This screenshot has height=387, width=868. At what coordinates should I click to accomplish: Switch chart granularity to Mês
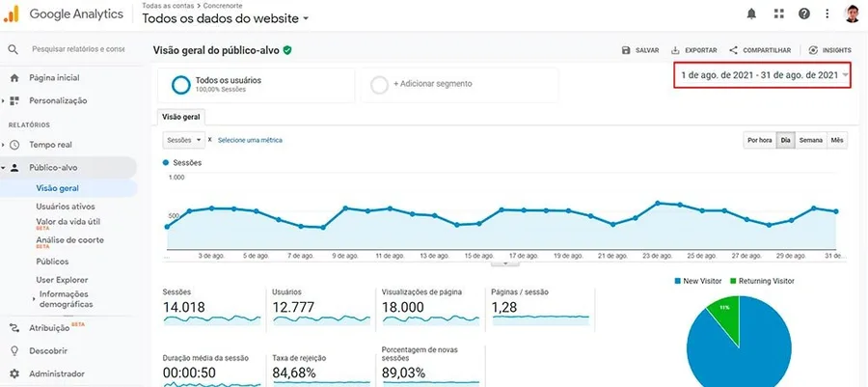(837, 140)
